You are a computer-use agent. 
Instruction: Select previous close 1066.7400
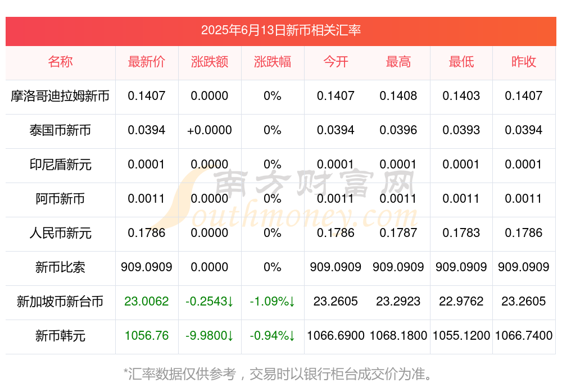(524, 336)
